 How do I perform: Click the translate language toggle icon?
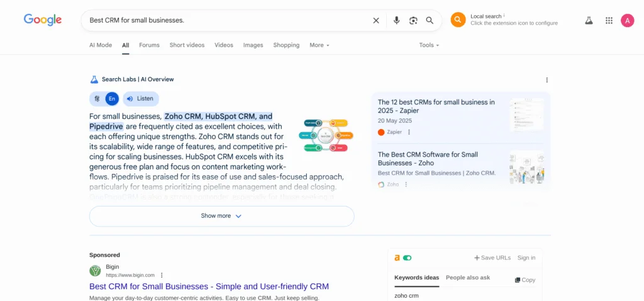(x=97, y=99)
